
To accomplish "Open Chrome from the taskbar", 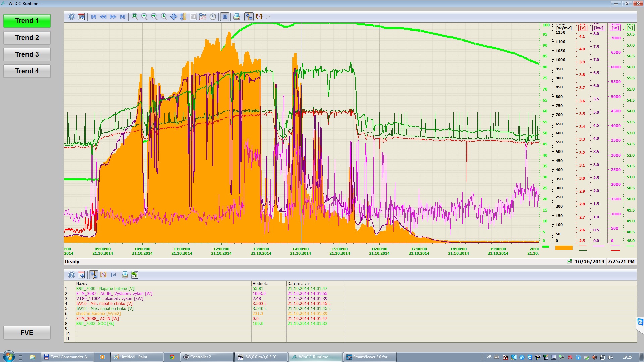I will [x=172, y=357].
